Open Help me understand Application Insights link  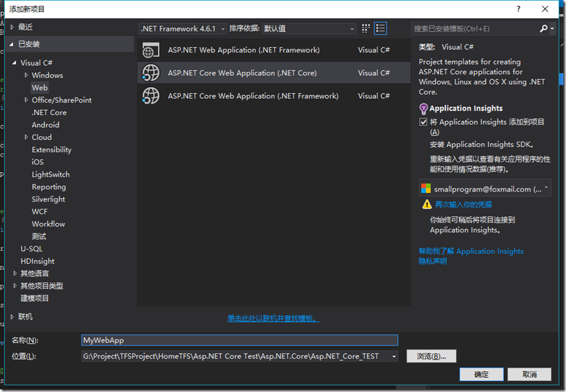[471, 251]
